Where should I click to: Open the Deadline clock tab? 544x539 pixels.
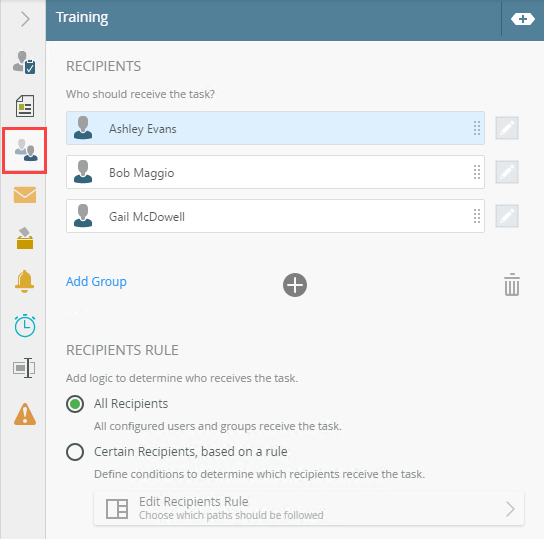coord(25,325)
